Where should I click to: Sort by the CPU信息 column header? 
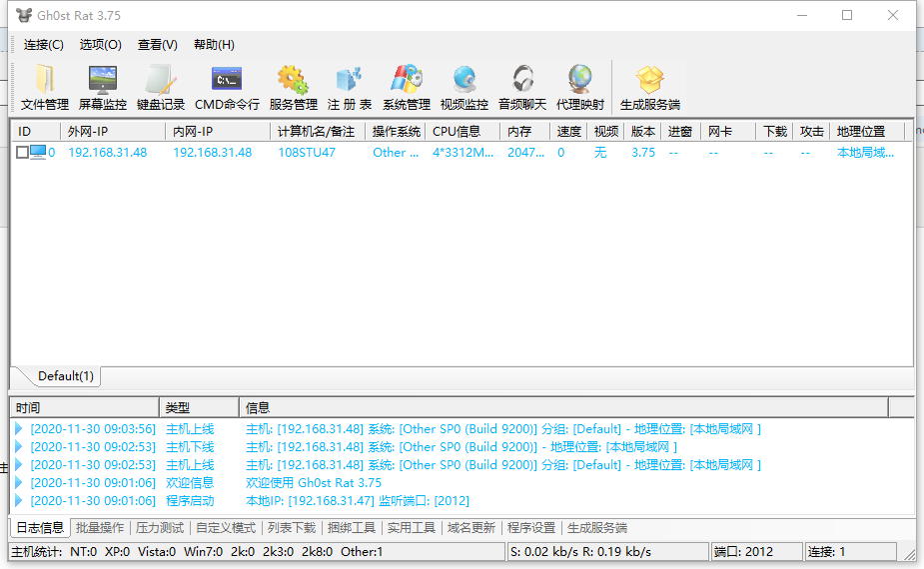463,132
